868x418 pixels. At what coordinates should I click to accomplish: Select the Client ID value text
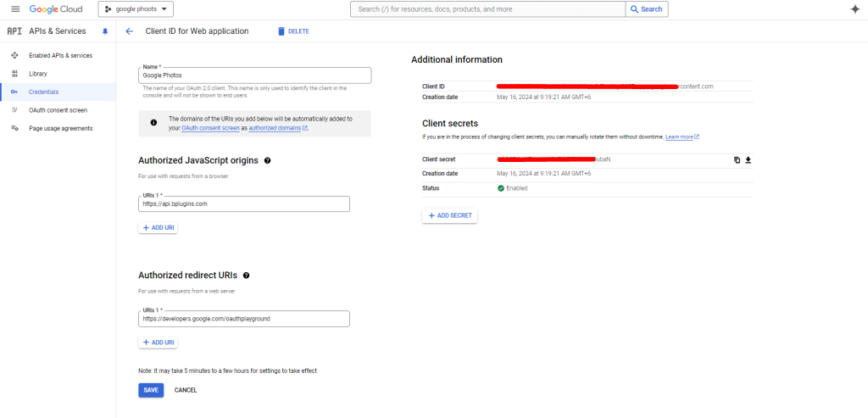pos(605,86)
